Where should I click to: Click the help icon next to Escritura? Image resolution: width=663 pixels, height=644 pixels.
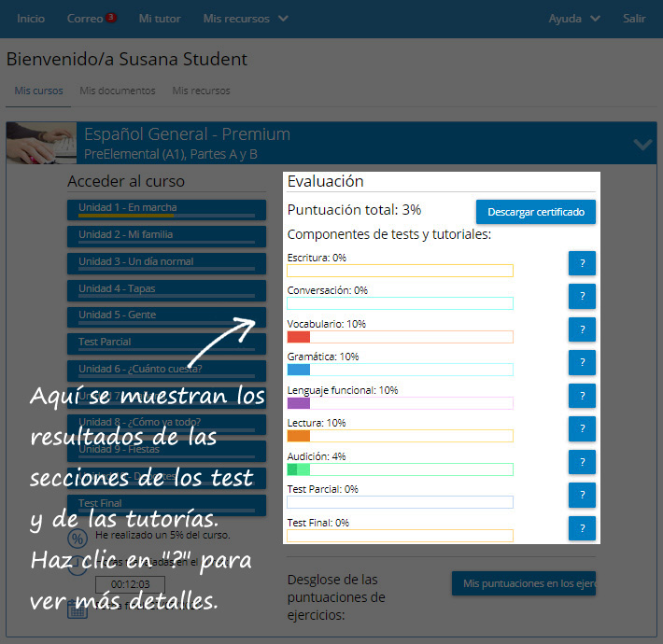[x=582, y=263]
